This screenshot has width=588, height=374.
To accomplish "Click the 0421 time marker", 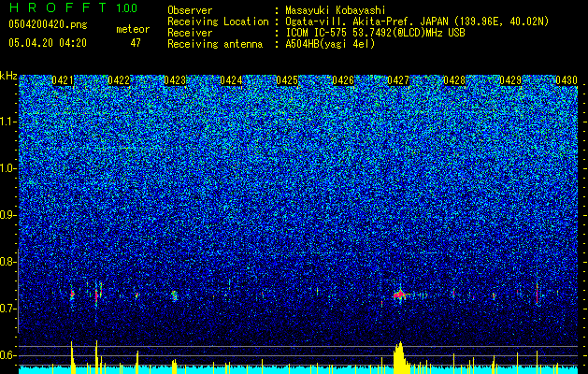I will [x=63, y=80].
